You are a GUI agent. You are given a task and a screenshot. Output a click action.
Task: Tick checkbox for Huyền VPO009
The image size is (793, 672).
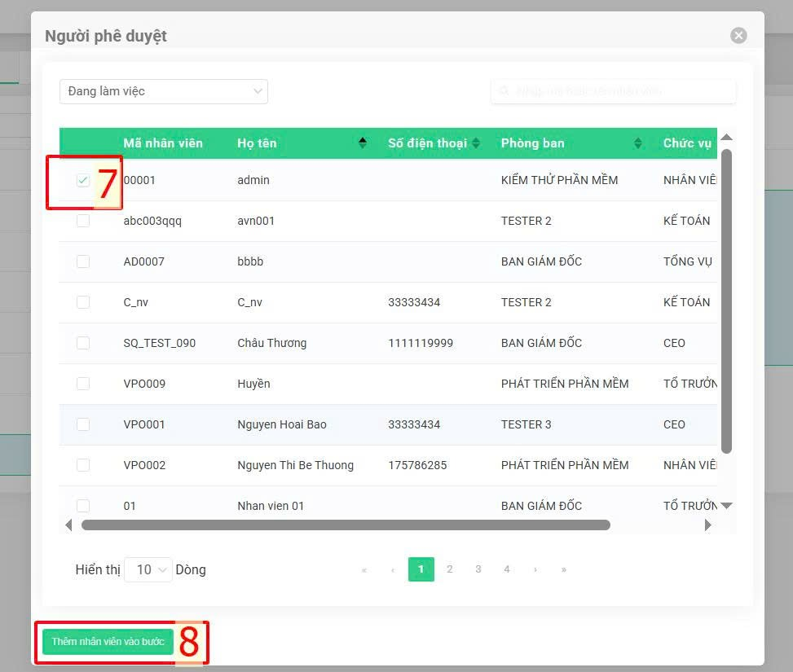pyautogui.click(x=83, y=384)
